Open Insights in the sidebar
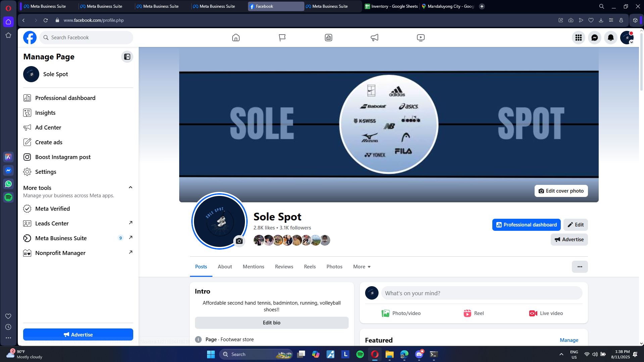The height and width of the screenshot is (362, 644). click(x=78, y=113)
